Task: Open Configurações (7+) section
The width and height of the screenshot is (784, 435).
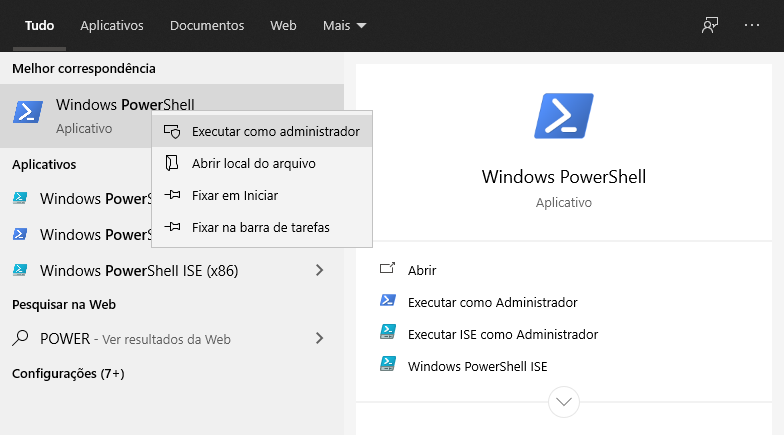Action: [68, 374]
